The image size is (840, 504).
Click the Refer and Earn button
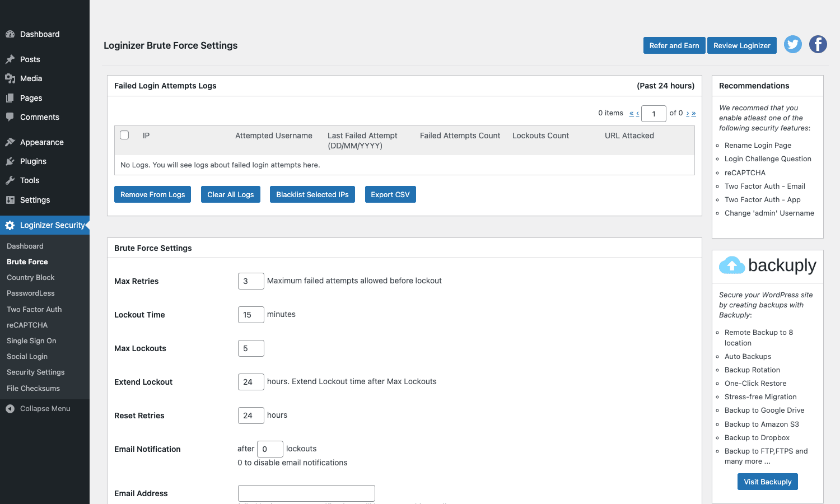[674, 45]
